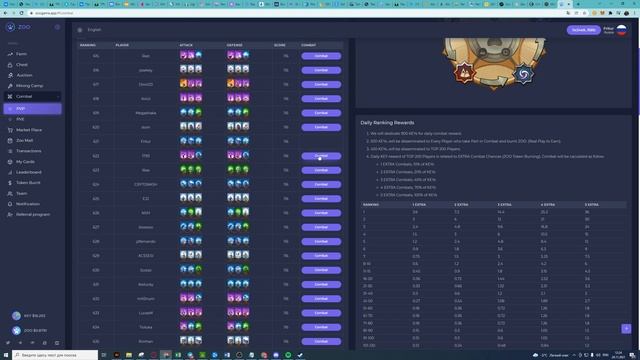
Task: Open the Windows Start menu
Action: (x=6, y=355)
